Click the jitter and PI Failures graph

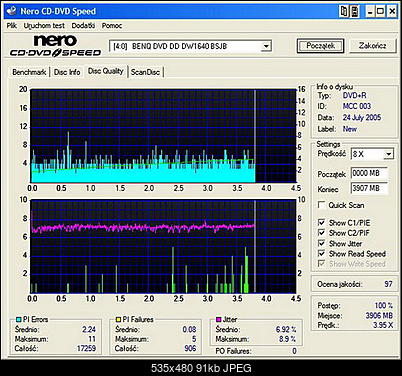[x=163, y=246]
